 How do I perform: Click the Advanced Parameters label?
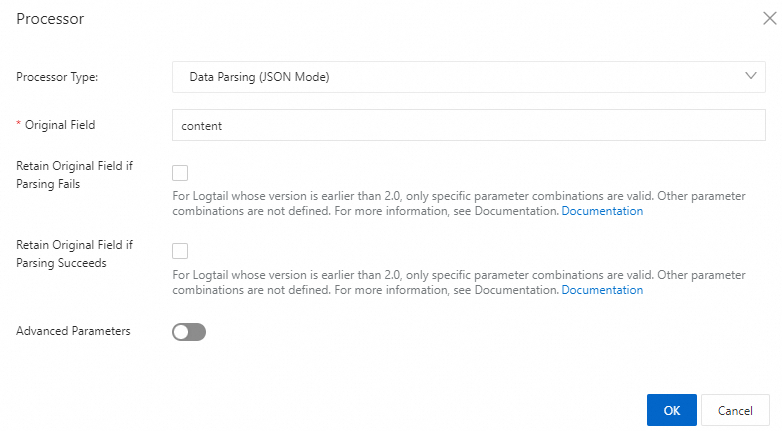click(73, 331)
